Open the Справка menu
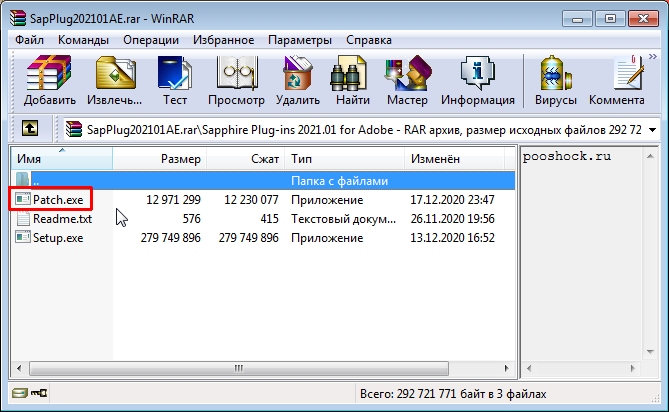Viewport: 669px width, 412px height. pyautogui.click(x=369, y=40)
